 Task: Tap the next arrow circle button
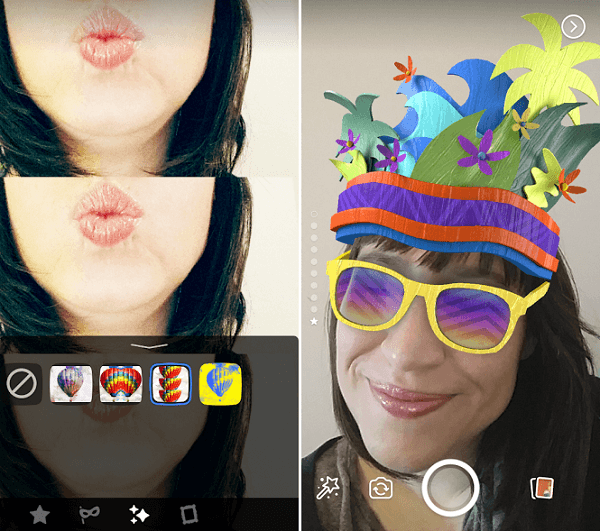click(x=573, y=27)
